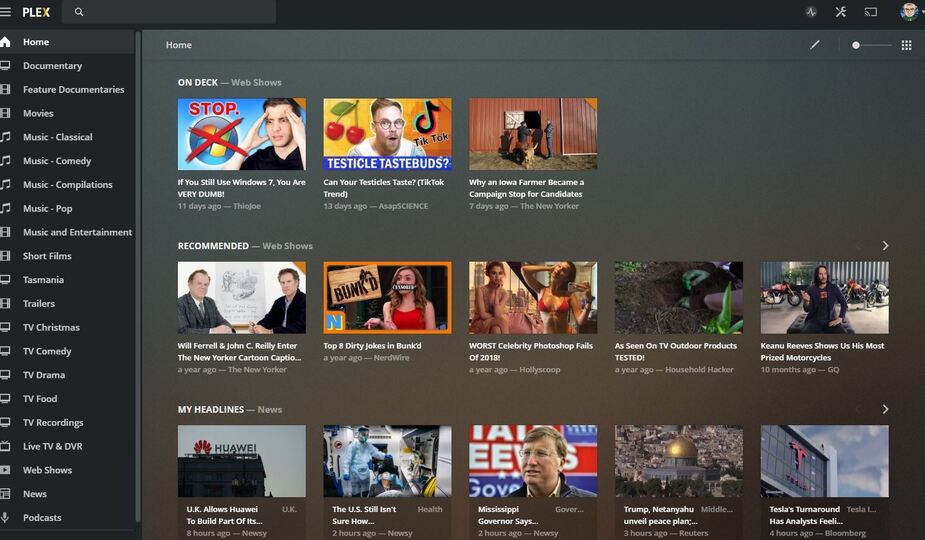Click the grid view icon
This screenshot has width=925, height=540.
[907, 45]
